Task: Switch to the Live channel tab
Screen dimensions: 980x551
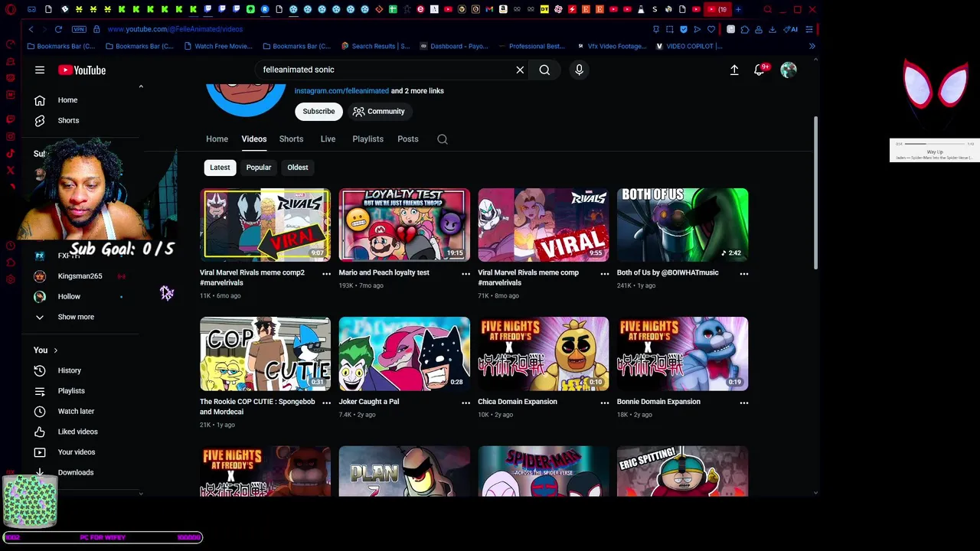Action: point(328,139)
